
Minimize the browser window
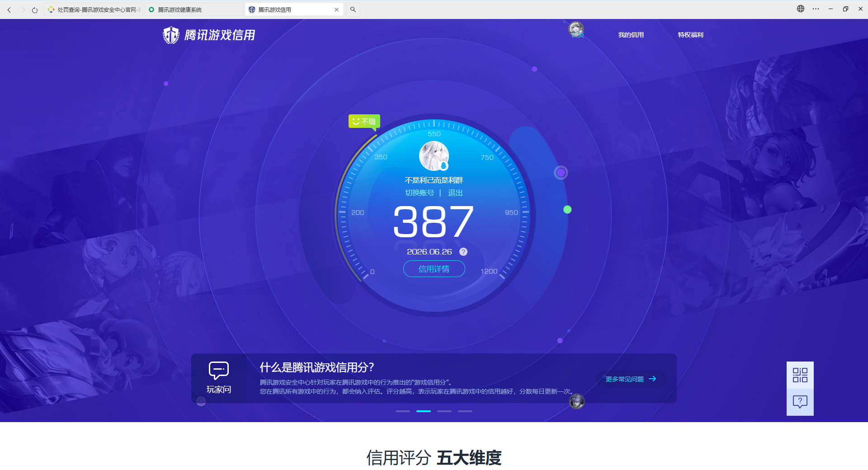pyautogui.click(x=830, y=9)
